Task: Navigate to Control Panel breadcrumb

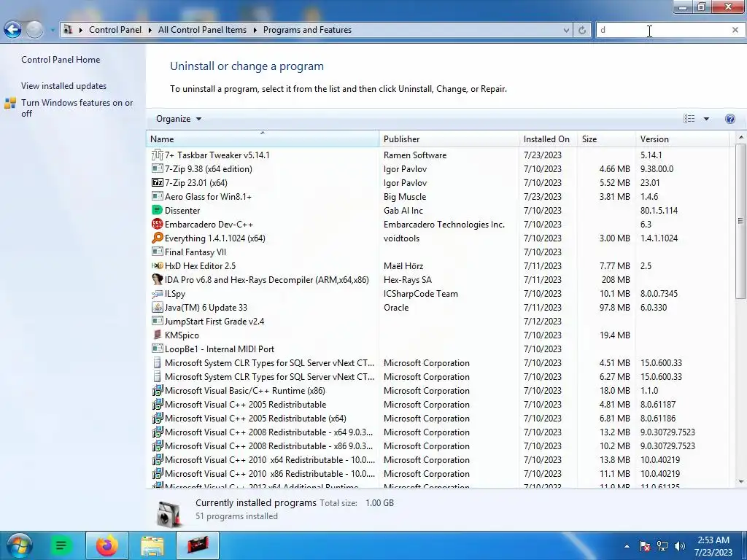Action: pyautogui.click(x=115, y=29)
